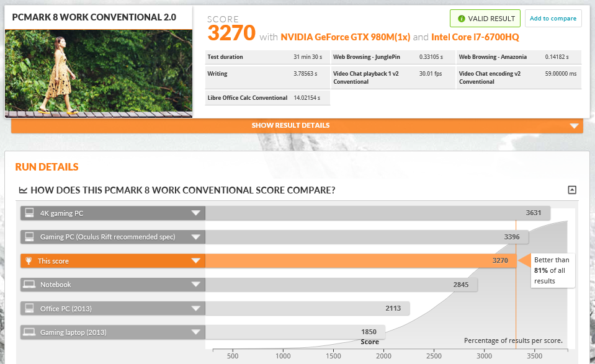
Task: Click 'Percentage of results per score.' caption
Action: tap(513, 340)
